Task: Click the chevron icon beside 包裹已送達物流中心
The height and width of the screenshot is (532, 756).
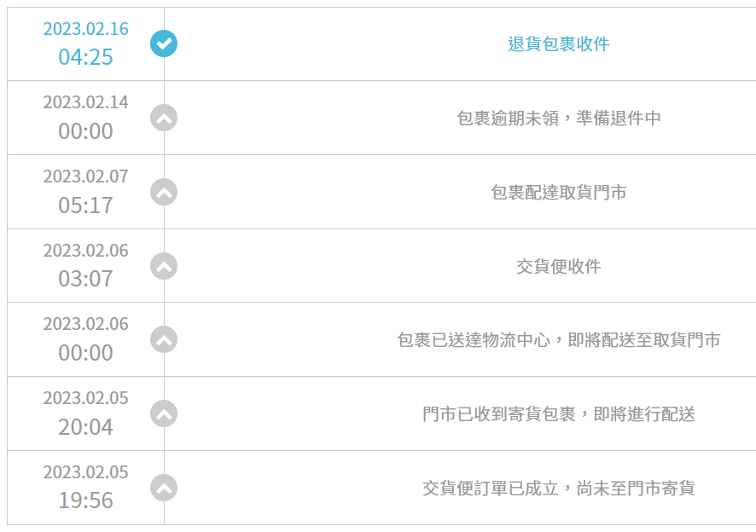Action: (164, 339)
